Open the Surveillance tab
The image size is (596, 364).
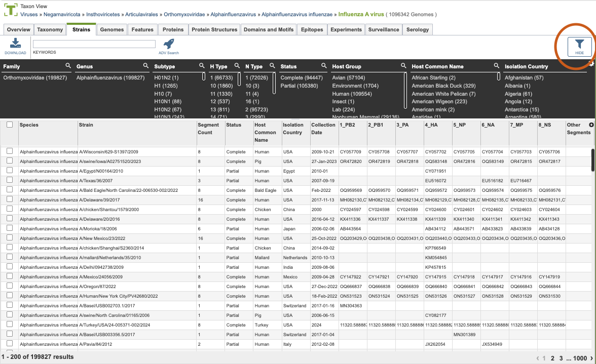click(x=384, y=29)
